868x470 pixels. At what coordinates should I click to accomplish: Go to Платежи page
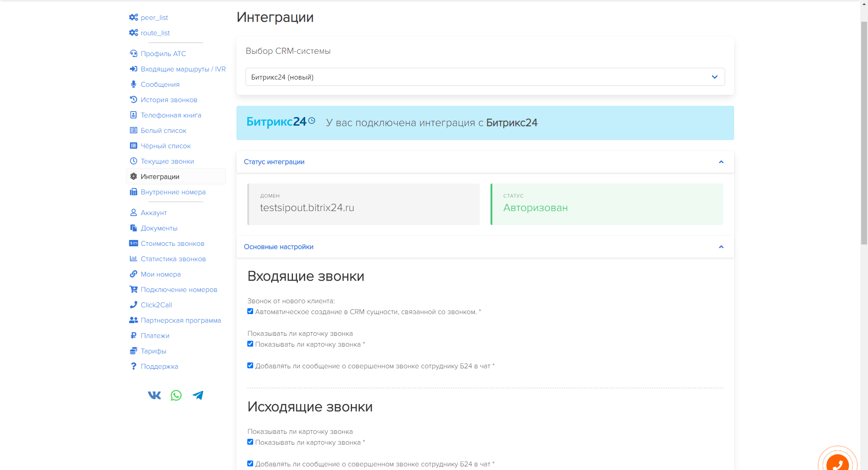click(x=155, y=336)
